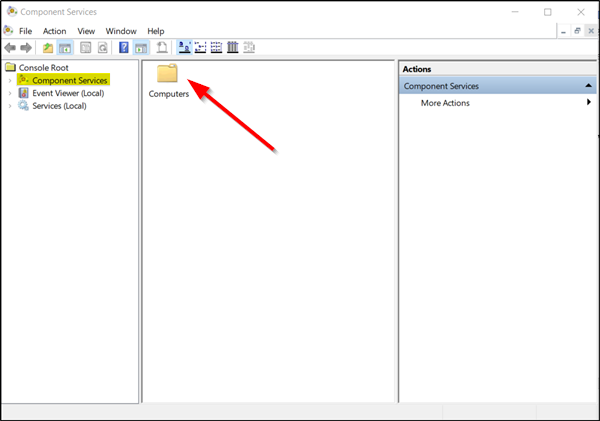Screen dimensions: 600x421
Task: Select Services (Local) tree item
Action: point(59,106)
